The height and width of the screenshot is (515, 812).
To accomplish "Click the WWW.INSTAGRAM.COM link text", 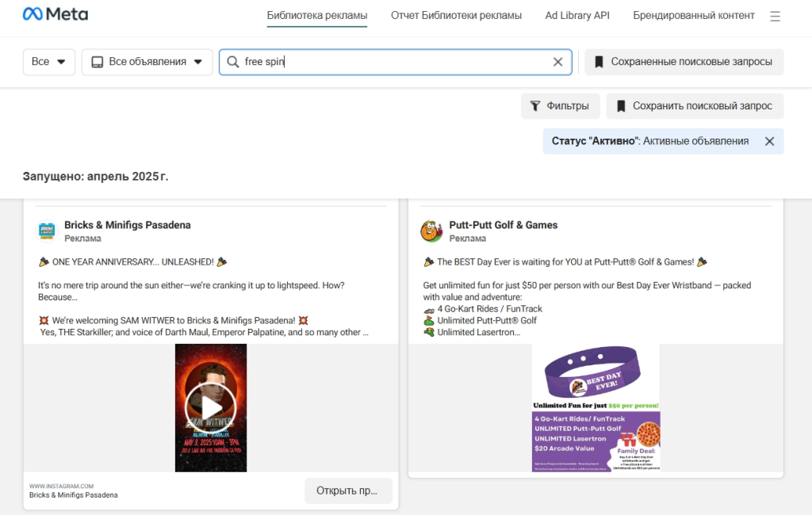I will coord(62,486).
